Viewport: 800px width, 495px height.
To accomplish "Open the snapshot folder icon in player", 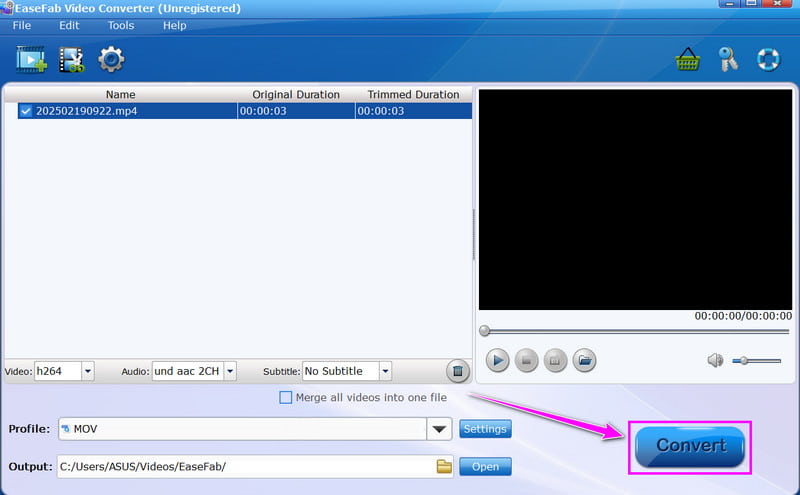I will [585, 361].
